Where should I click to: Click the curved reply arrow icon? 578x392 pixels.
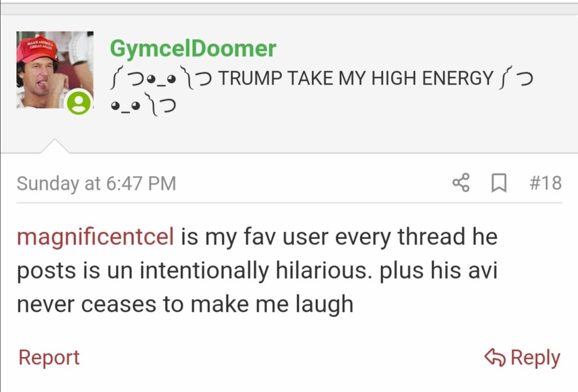coord(495,357)
